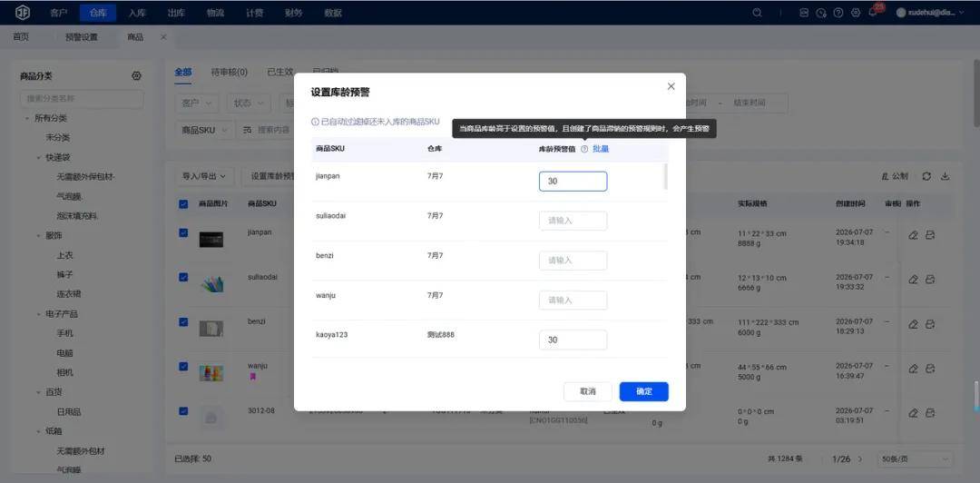Click the kaoya123 库龄预警值 input showing 30
Viewport: 980px width, 483px height.
[x=573, y=340]
